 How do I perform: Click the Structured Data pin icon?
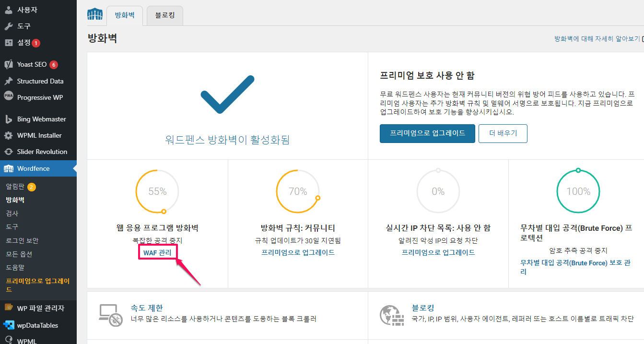9,81
